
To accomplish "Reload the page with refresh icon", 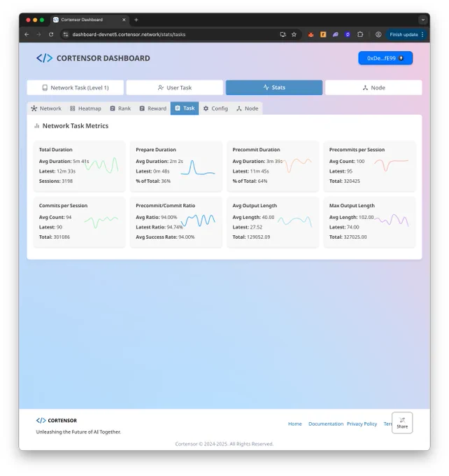I will (51, 34).
